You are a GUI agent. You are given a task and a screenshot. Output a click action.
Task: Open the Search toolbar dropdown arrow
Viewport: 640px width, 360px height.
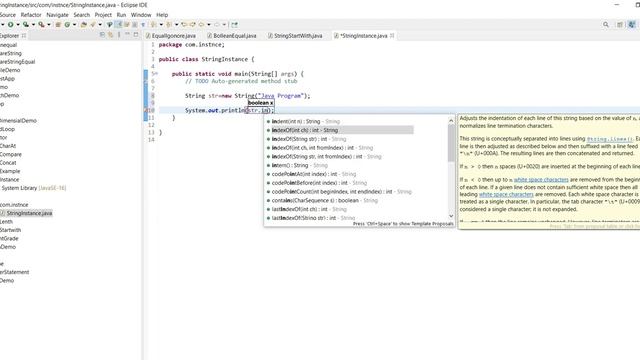(100, 24)
